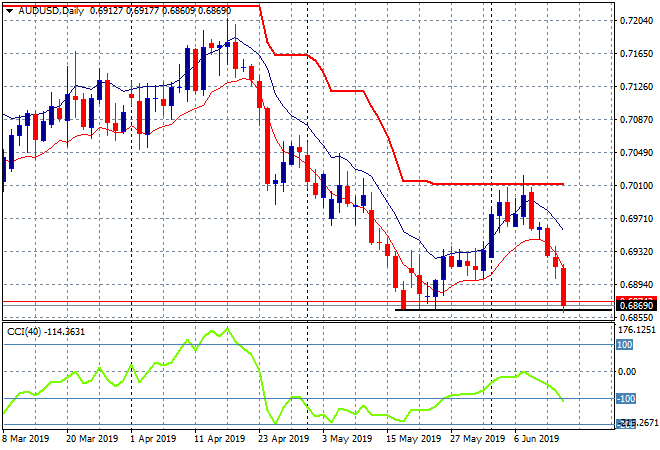Screen dimensions: 660x450
Task: Click the 0.70870 price scale label
Action: click(636, 120)
